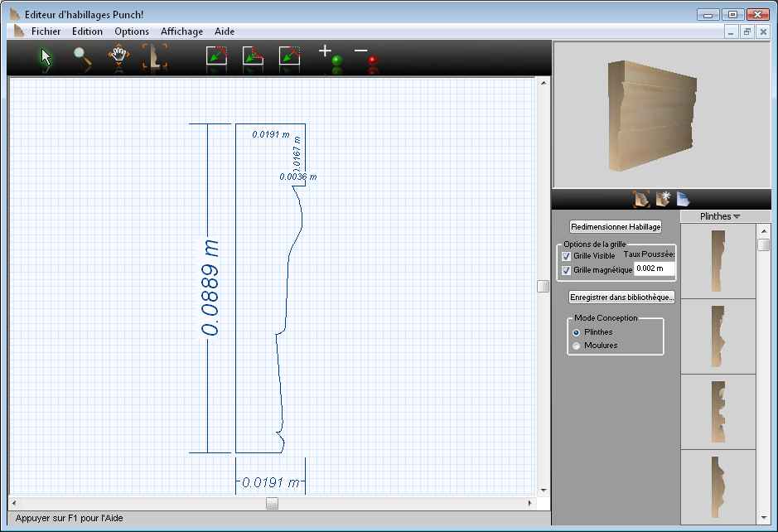This screenshot has height=532, width=778.
Task: Select the second plinth thumbnail in the library
Action: pos(718,336)
